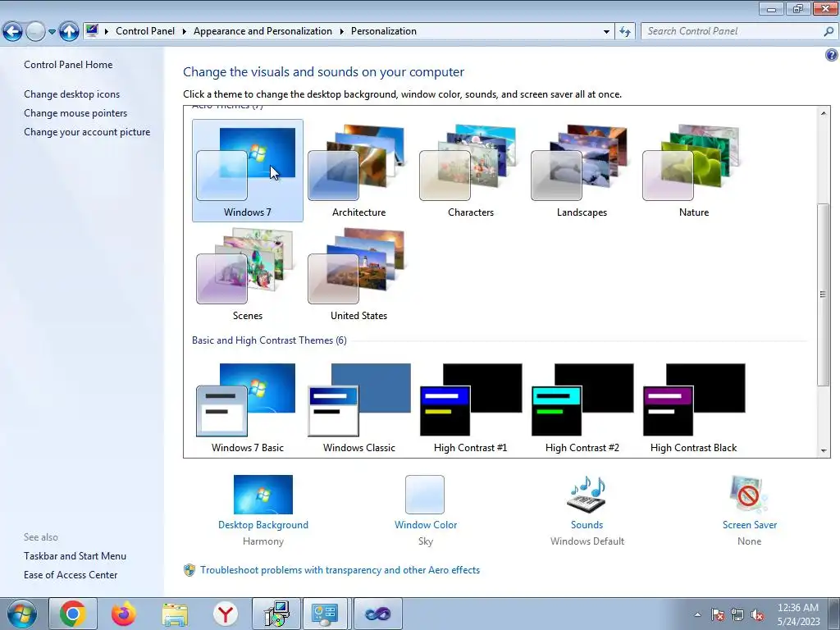This screenshot has height=630, width=840.
Task: Open Window Color swatch settings
Action: [x=425, y=495]
